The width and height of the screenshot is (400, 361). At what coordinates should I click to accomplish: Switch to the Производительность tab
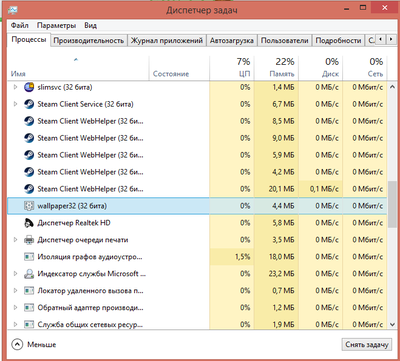(x=89, y=41)
